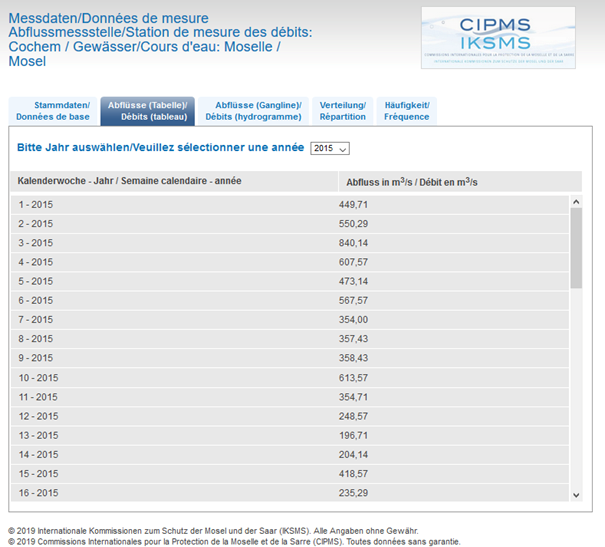This screenshot has height=547, width=605.
Task: Click the Messdaten/Données de mesure page heading
Action: 109,18
